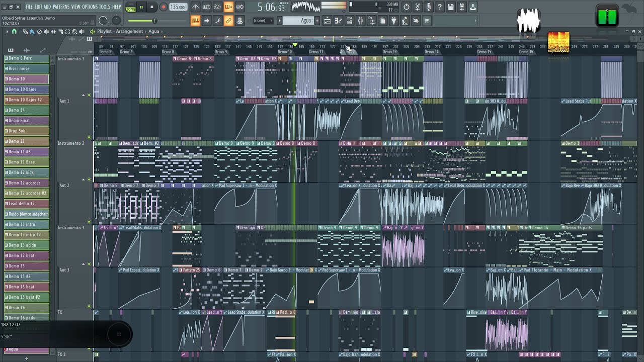Pause playback with the pause button
Viewport: 644px width, 362px height.
click(141, 7)
